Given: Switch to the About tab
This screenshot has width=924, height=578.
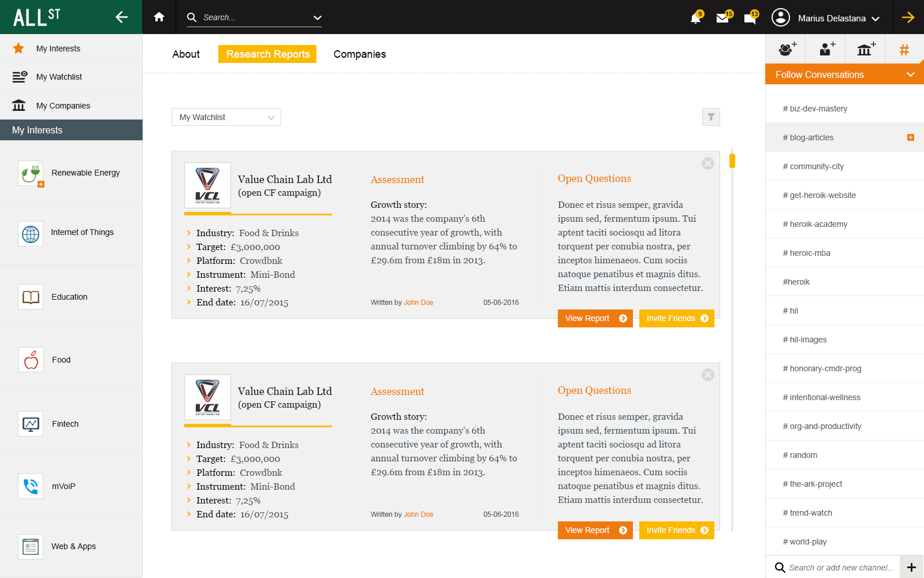Looking at the screenshot, I should (186, 54).
